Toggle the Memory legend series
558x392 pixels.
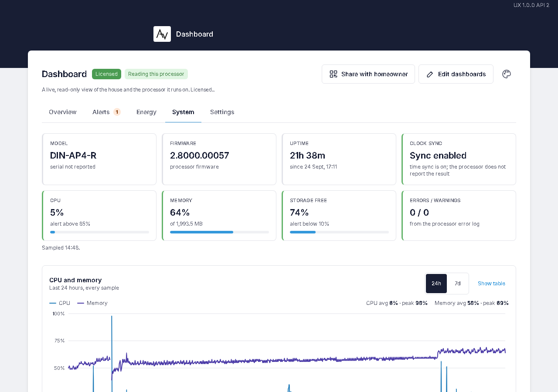[92, 303]
